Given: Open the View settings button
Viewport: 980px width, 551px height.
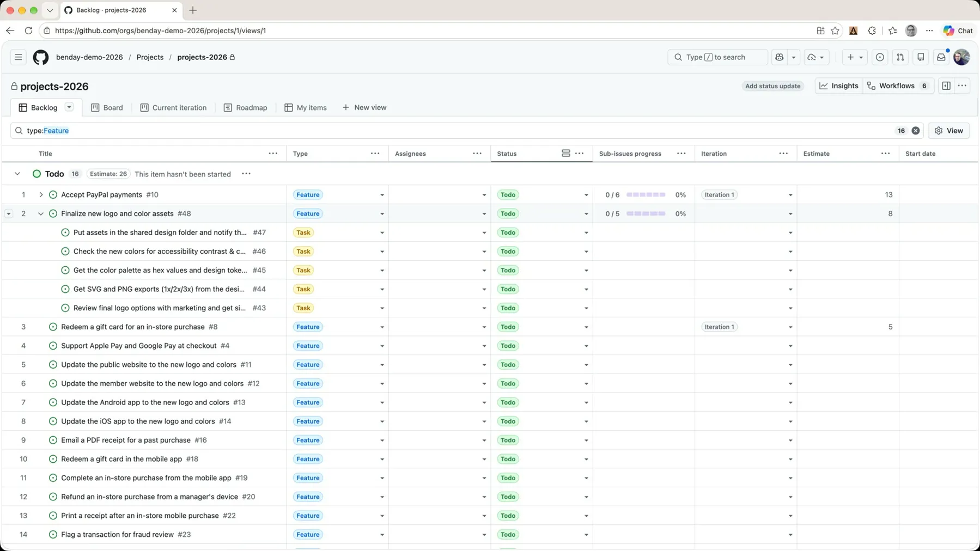Looking at the screenshot, I should [949, 131].
